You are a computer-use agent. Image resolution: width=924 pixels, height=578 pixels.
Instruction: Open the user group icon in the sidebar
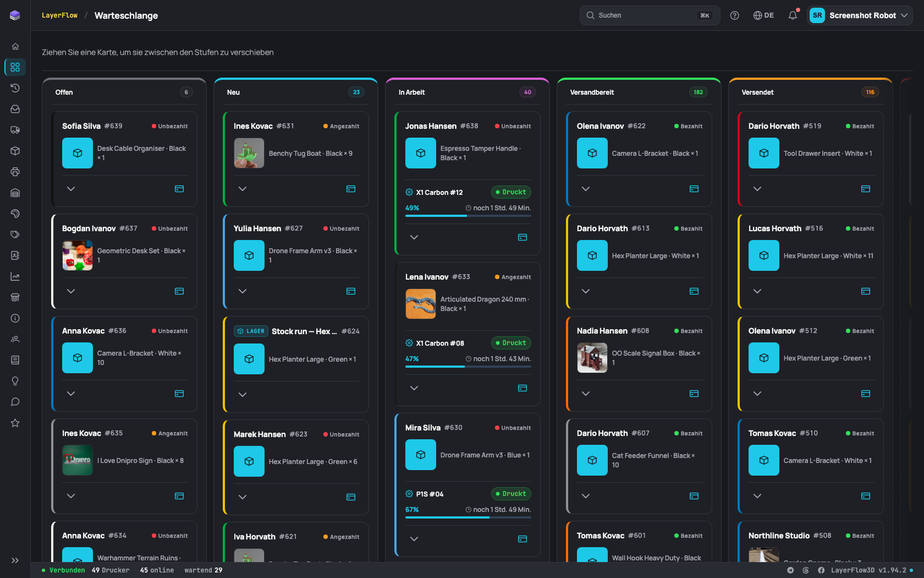(15, 339)
